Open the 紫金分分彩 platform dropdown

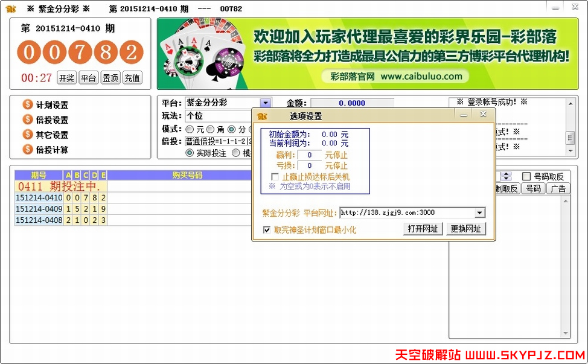pos(264,102)
